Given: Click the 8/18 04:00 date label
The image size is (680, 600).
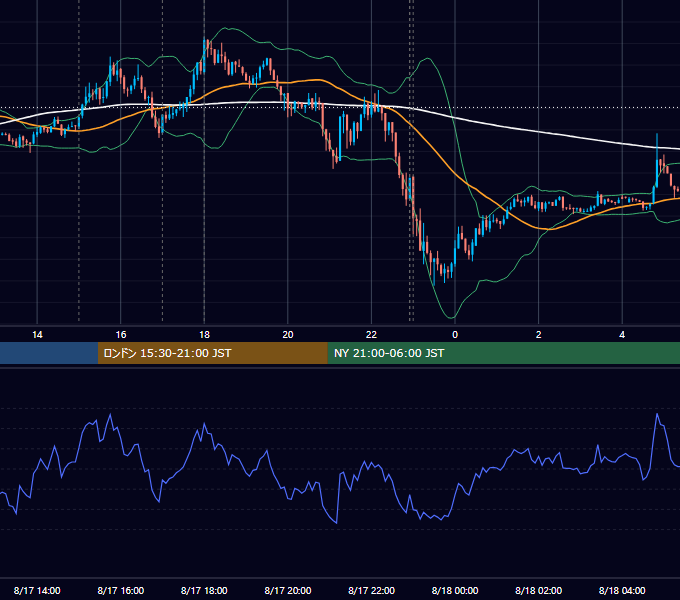Looking at the screenshot, I should 622,590.
